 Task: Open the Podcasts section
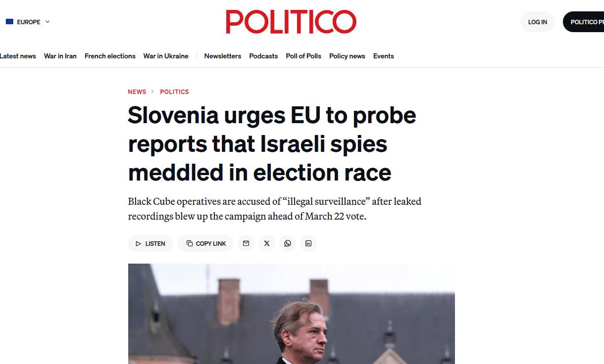(263, 56)
